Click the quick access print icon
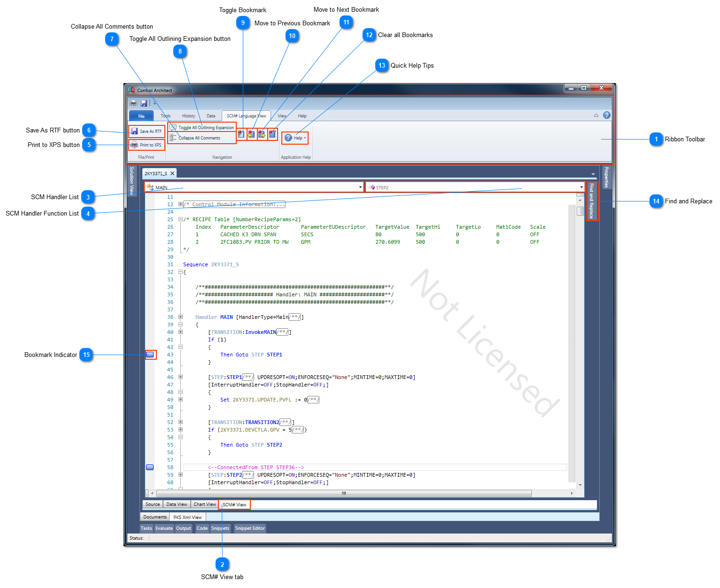This screenshot has height=588, width=720. [133, 103]
